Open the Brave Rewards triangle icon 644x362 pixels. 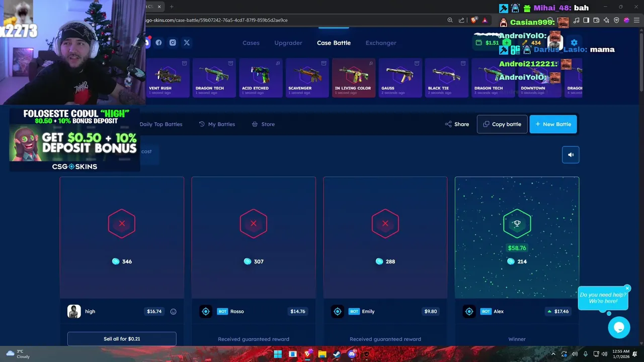(485, 20)
